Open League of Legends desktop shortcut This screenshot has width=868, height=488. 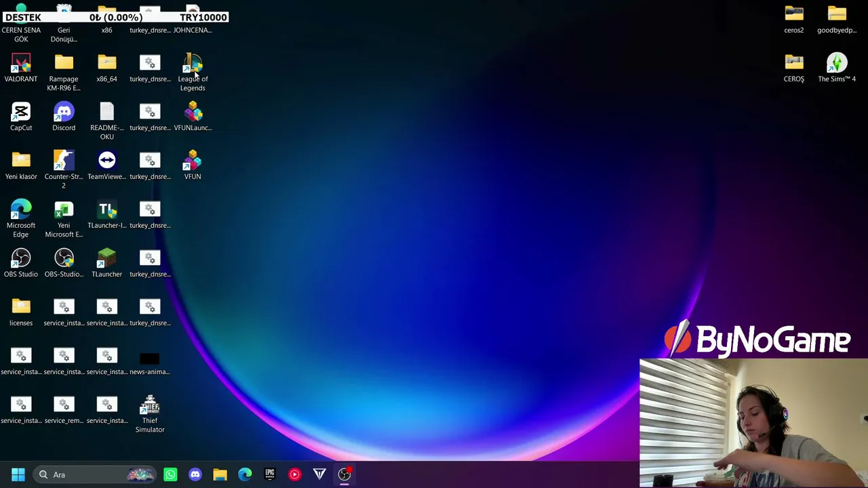[x=193, y=73]
